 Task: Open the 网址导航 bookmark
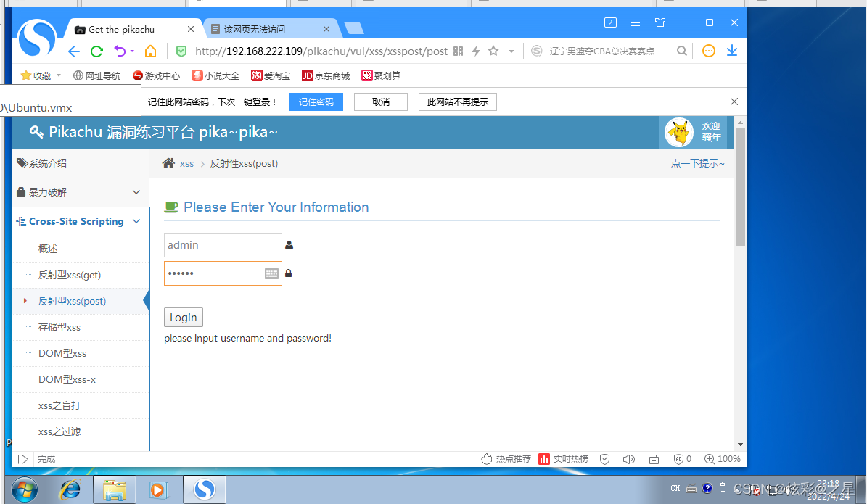coord(96,75)
